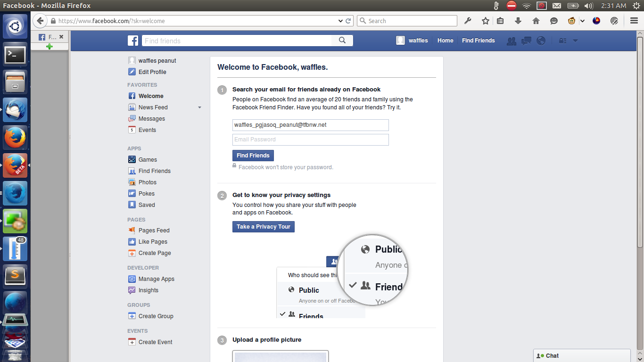Open News Feed in sidebar

(153, 107)
